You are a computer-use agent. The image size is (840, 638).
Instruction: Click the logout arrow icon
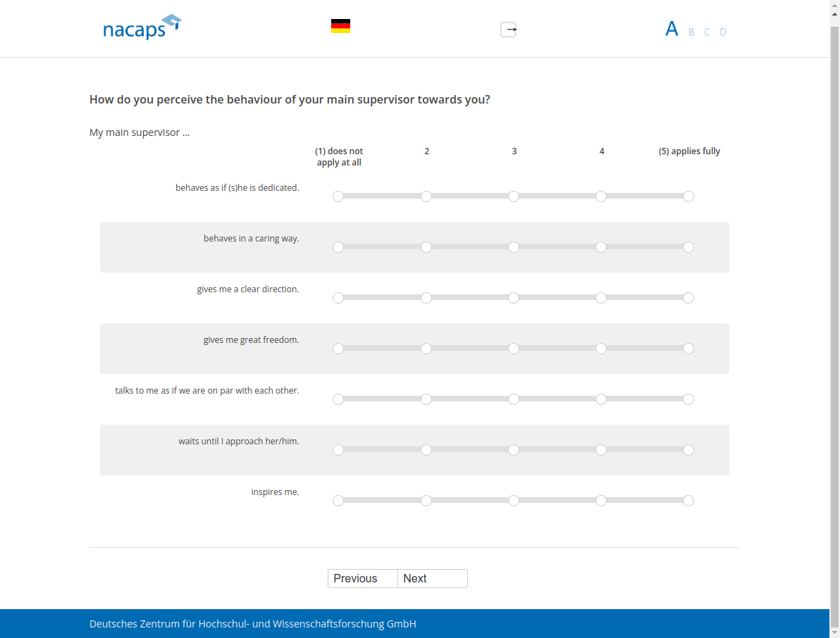[508, 30]
